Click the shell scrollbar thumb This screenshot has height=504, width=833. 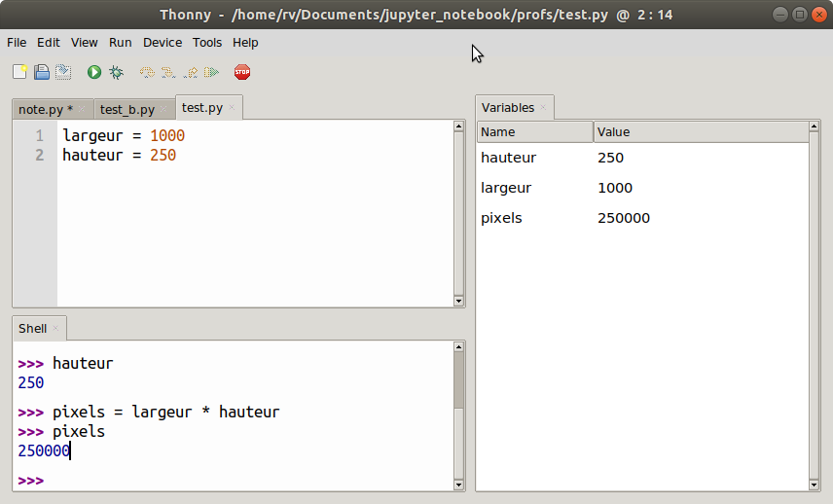click(458, 380)
